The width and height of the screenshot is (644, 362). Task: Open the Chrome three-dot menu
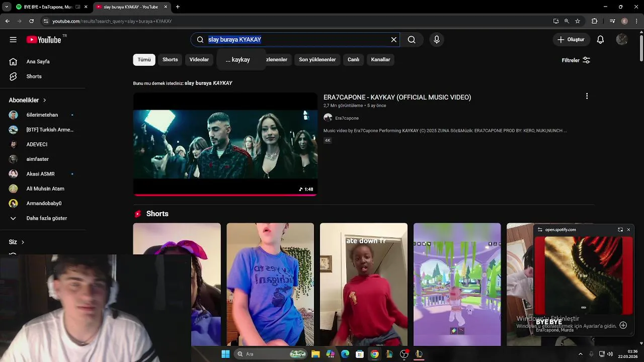[x=637, y=21]
